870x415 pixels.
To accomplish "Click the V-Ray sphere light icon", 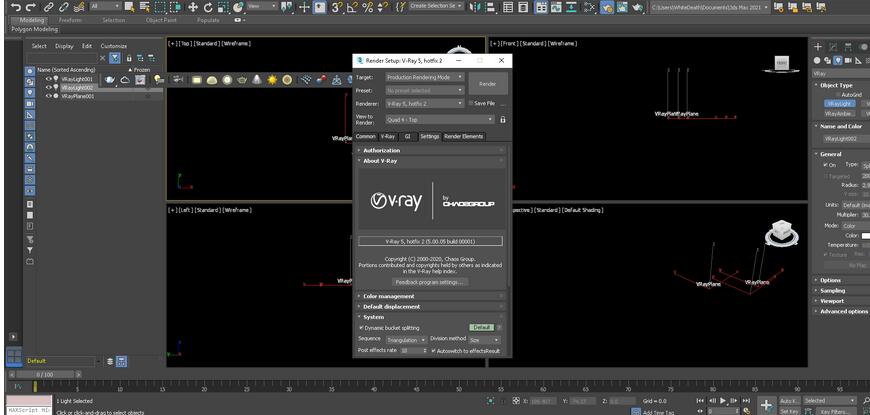I will click(227, 80).
